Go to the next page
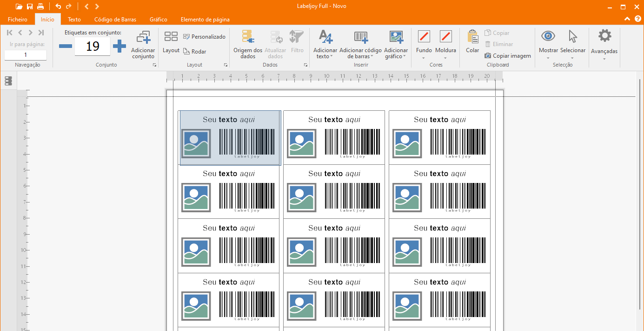 tap(31, 33)
